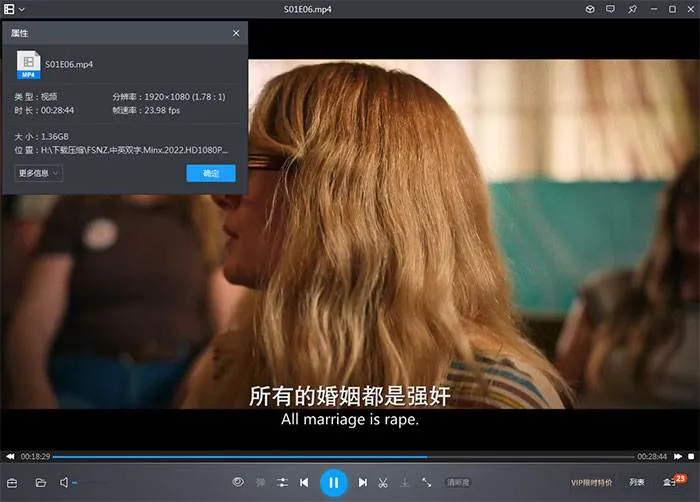Open the main menu logo icon
The width and height of the screenshot is (700, 502).
[x=9, y=9]
